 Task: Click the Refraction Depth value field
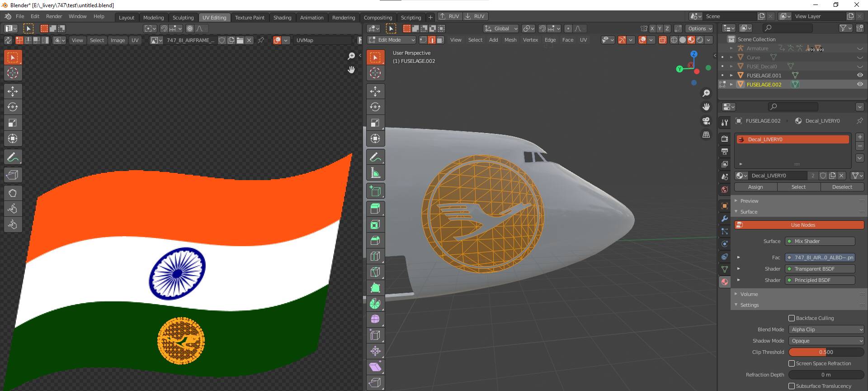coord(826,375)
